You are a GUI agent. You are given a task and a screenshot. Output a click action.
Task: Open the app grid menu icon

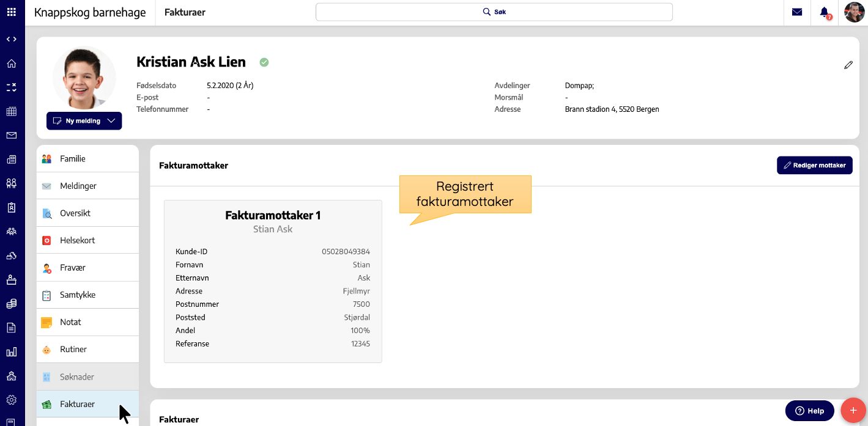(11, 12)
